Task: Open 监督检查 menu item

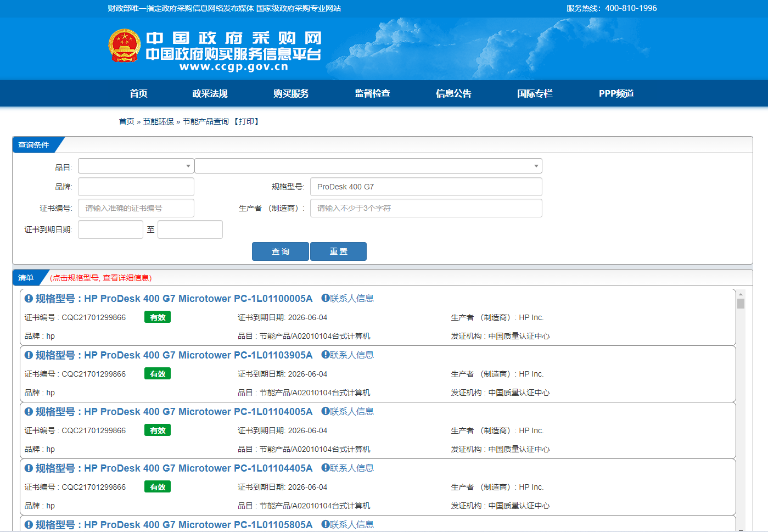Action: coord(372,93)
